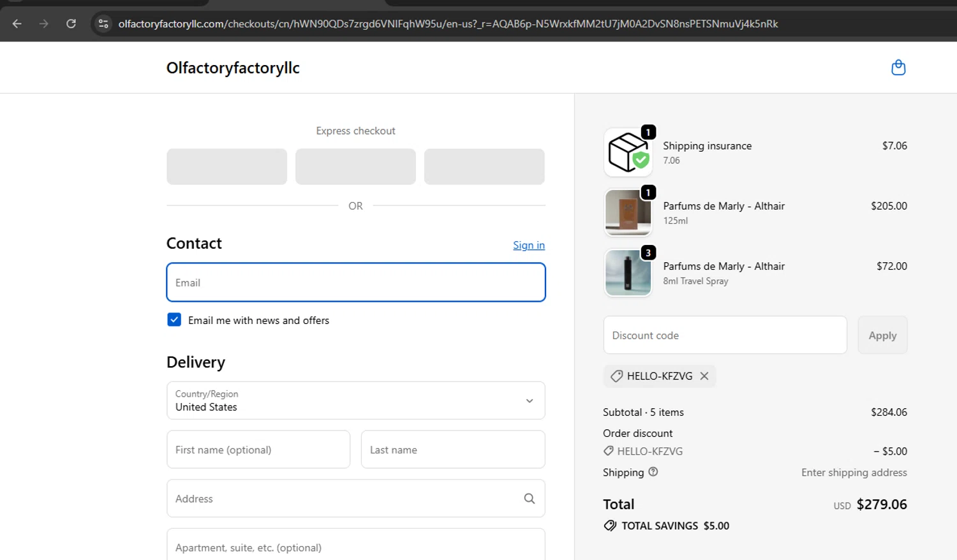Click the 8ml Travel Spray variant text
This screenshot has width=957, height=560.
pyautogui.click(x=695, y=281)
